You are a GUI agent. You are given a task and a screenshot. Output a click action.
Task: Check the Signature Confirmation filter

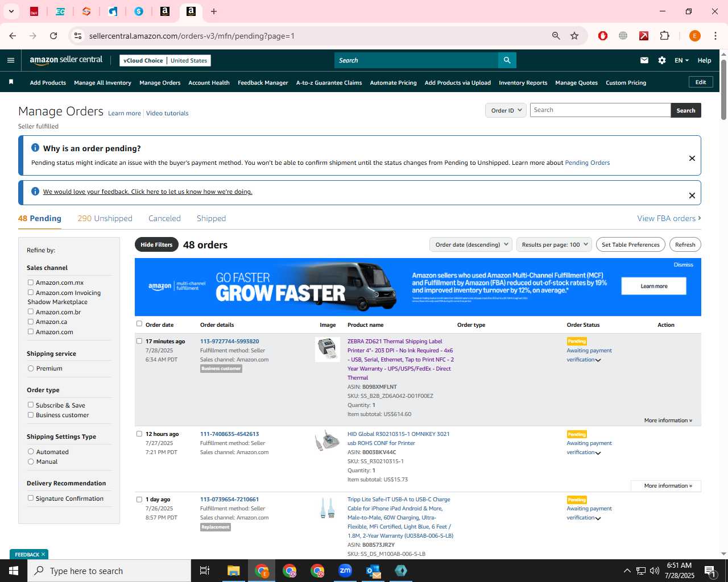click(x=31, y=498)
